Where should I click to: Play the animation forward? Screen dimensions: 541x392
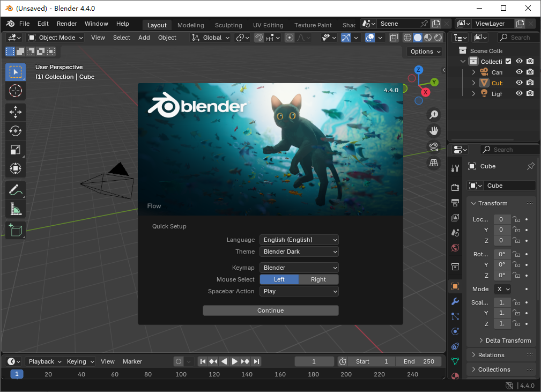pyautogui.click(x=235, y=361)
